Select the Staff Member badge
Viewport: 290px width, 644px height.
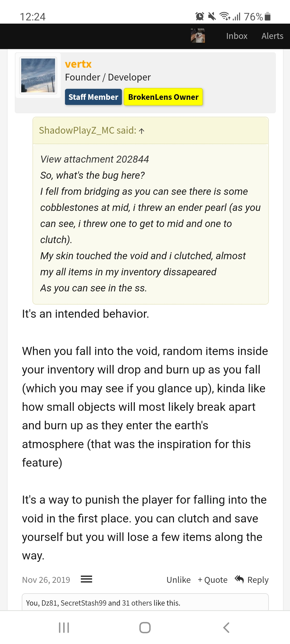point(93,97)
